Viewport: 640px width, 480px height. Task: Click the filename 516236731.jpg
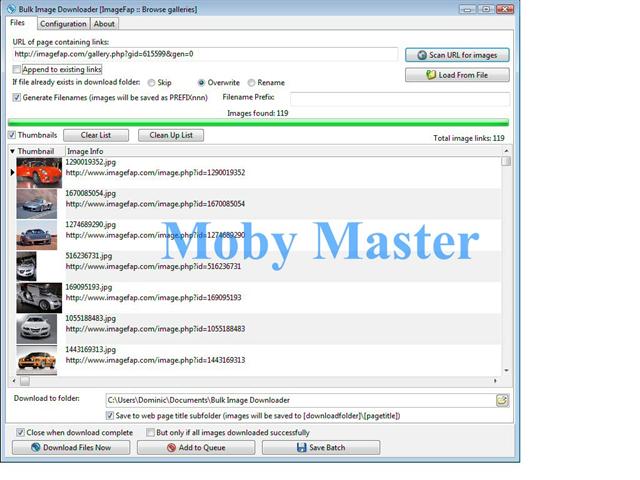[x=89, y=256]
